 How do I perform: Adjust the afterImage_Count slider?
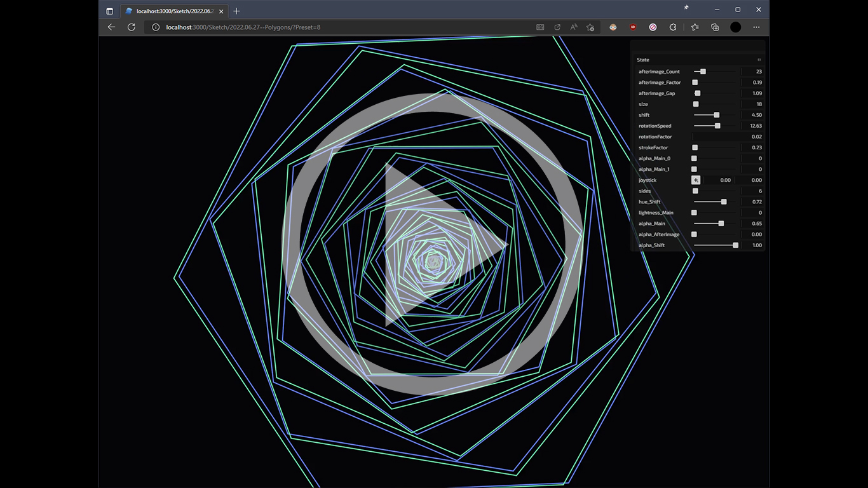click(x=716, y=72)
